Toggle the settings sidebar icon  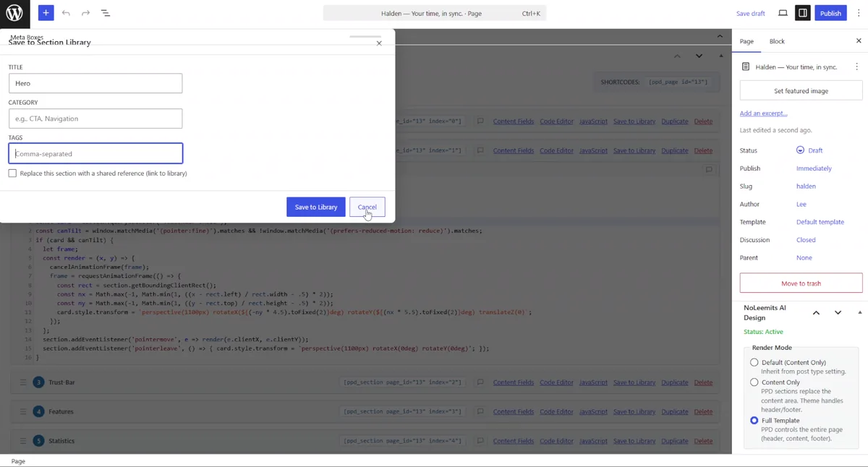(x=803, y=13)
